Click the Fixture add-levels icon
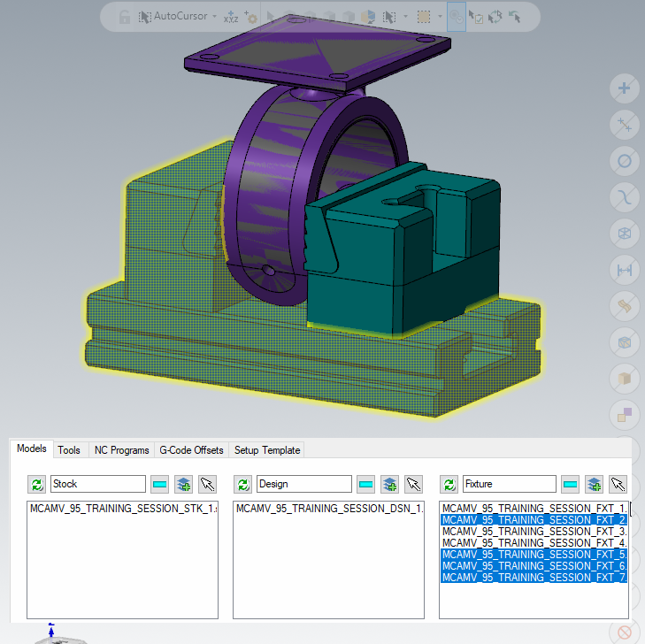Viewport: 645px width, 644px height. point(594,484)
